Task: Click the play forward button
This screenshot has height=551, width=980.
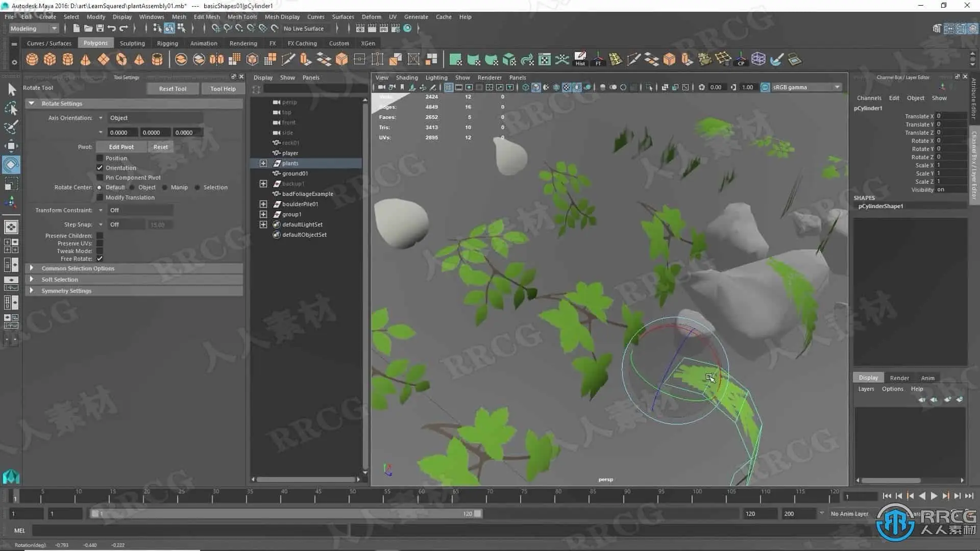Action: 934,496
